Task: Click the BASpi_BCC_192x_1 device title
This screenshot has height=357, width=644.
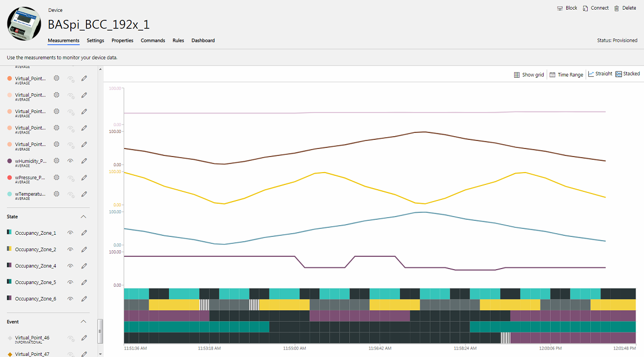Action: pos(99,25)
